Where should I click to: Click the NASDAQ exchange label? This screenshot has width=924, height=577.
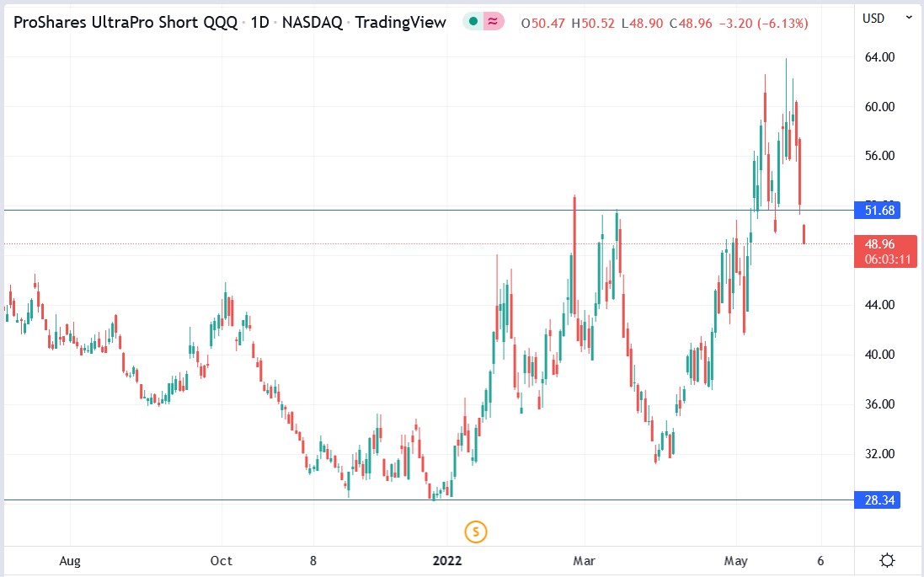click(x=312, y=23)
